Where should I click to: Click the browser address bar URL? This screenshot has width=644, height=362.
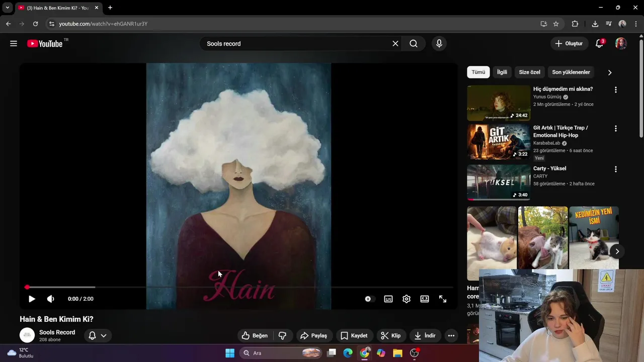pos(103,24)
